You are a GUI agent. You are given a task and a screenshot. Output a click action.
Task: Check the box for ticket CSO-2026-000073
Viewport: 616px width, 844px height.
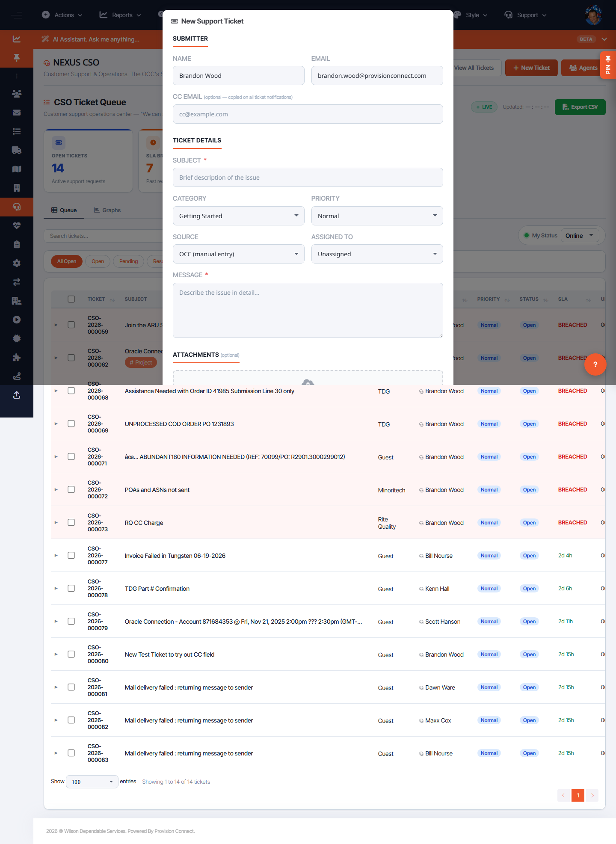[71, 522]
